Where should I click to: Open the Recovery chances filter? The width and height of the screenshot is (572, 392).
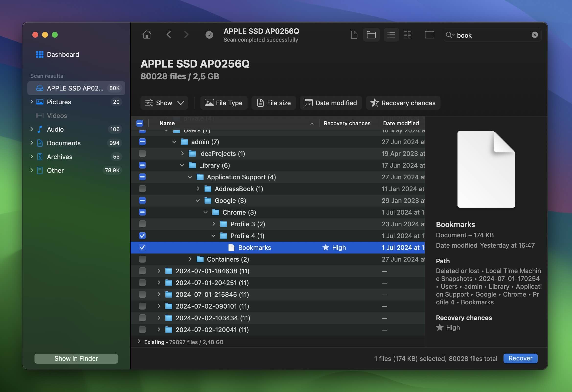[x=403, y=103]
